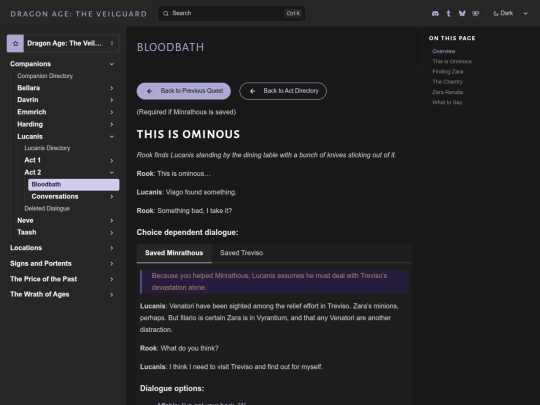Expand the Harding chevron
This screenshot has width=540, height=405.
tap(112, 124)
